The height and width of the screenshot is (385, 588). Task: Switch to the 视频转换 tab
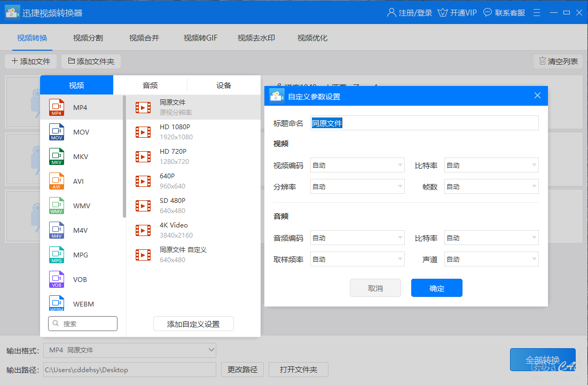(32, 38)
